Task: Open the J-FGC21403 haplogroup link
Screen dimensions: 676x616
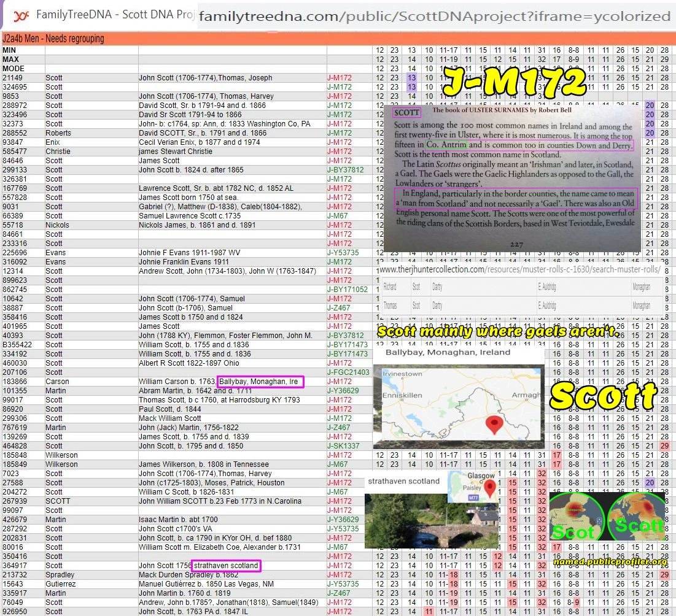Action: [348, 372]
